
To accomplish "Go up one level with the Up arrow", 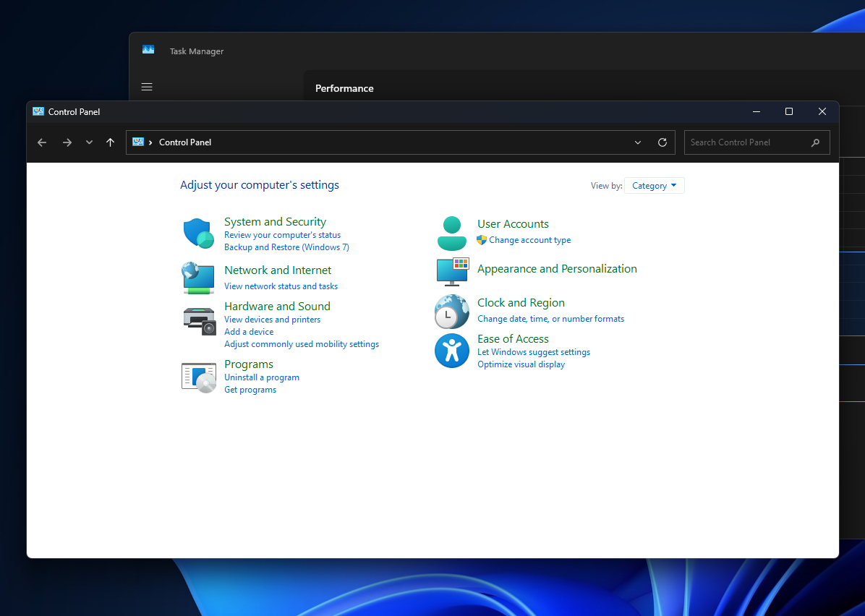I will click(x=111, y=142).
